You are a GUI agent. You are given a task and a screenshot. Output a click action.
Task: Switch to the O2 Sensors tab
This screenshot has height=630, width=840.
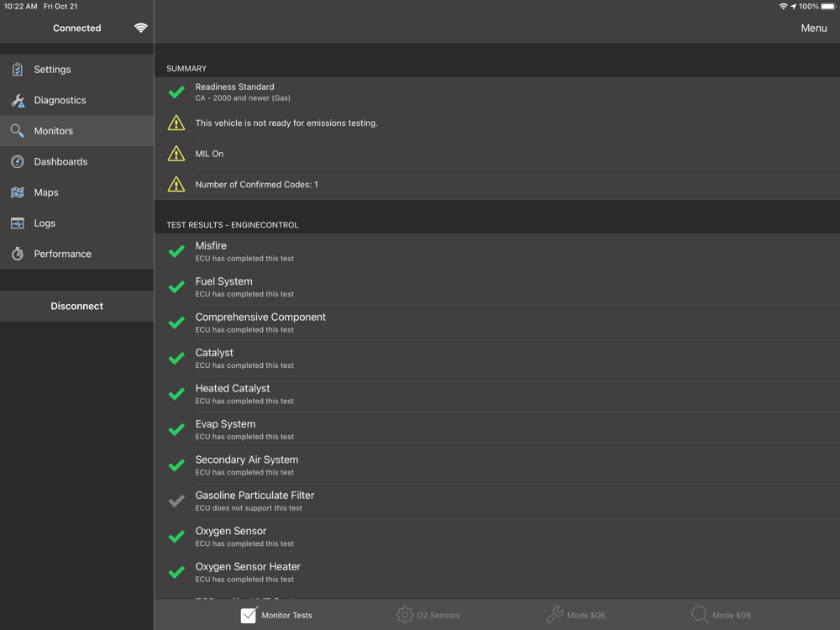(428, 615)
